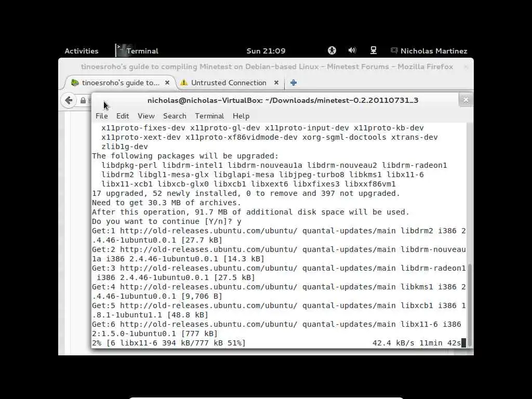Screen dimensions: 532x399
Task: Open the Activities overview
Action: [x=82, y=51]
